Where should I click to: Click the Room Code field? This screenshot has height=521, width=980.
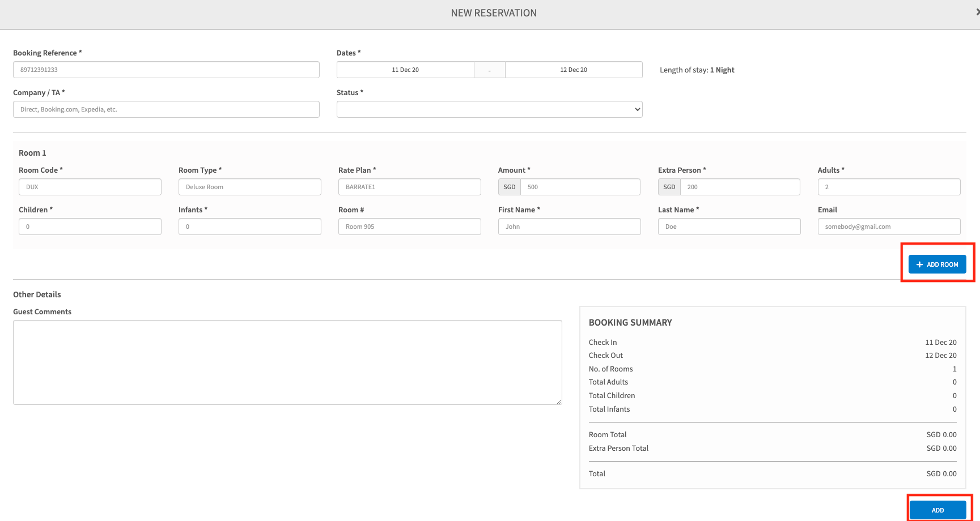90,187
